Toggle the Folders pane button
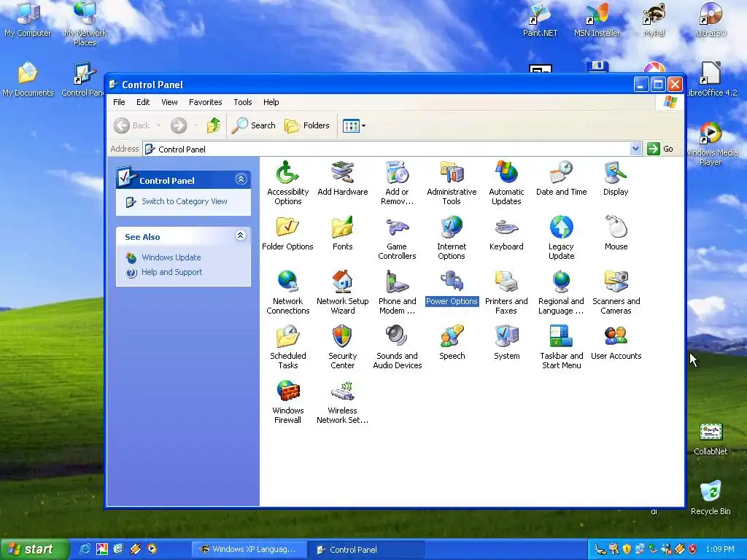747x560 pixels. (x=307, y=125)
